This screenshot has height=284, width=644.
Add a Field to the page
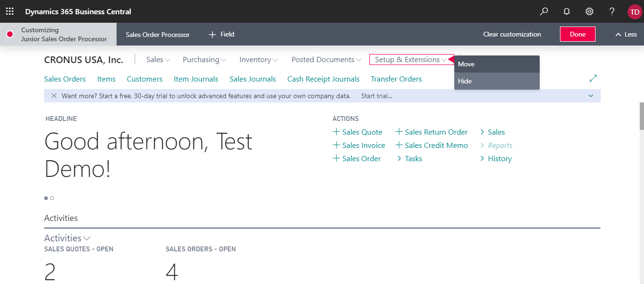pos(221,34)
